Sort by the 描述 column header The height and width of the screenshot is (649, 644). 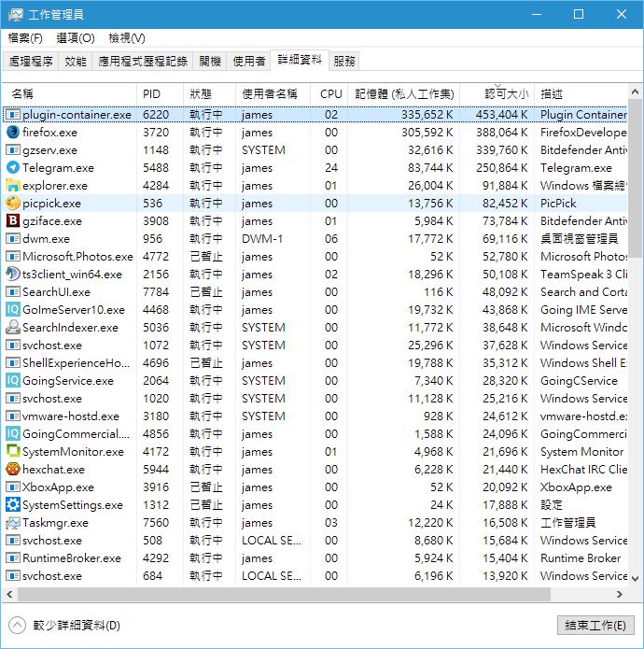pos(581,94)
